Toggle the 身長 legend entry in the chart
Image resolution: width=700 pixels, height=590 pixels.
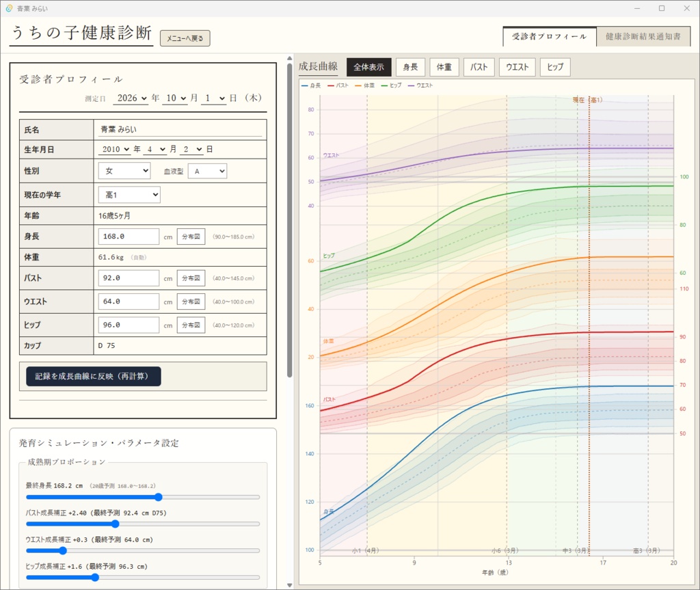point(311,85)
